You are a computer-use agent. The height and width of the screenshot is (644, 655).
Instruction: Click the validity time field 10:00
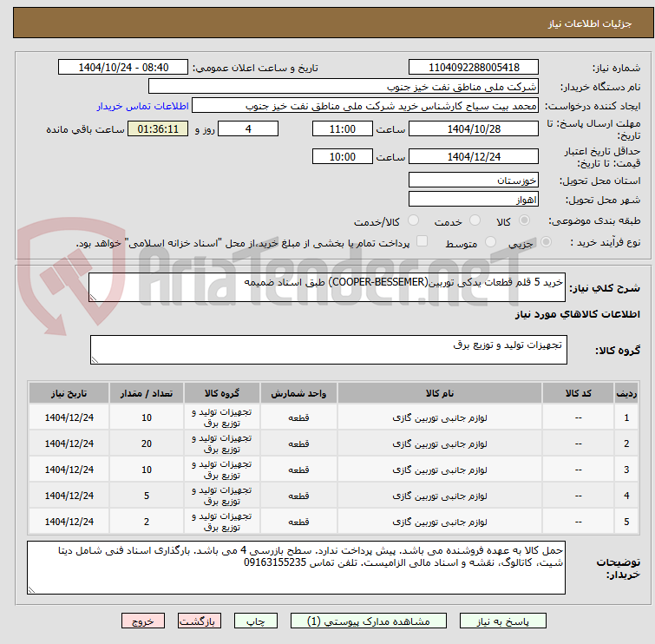342,157
